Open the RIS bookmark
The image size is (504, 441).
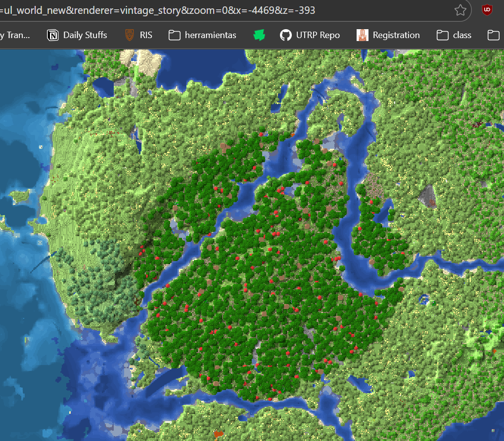tap(138, 35)
